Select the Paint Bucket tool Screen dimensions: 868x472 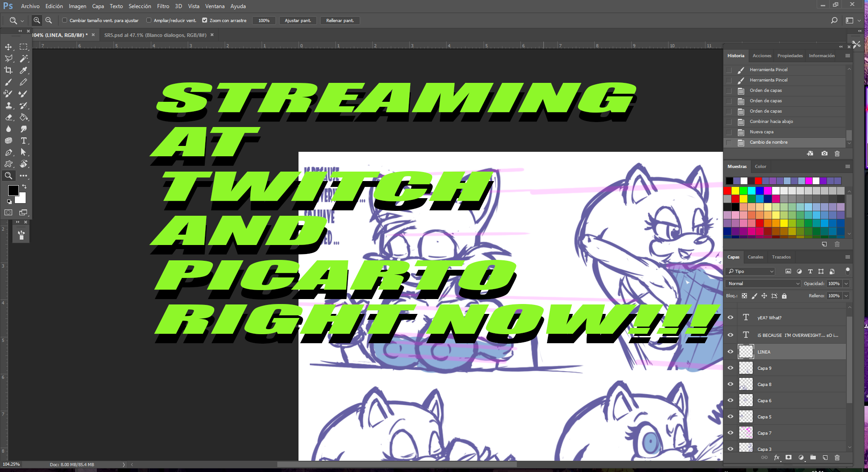point(23,117)
